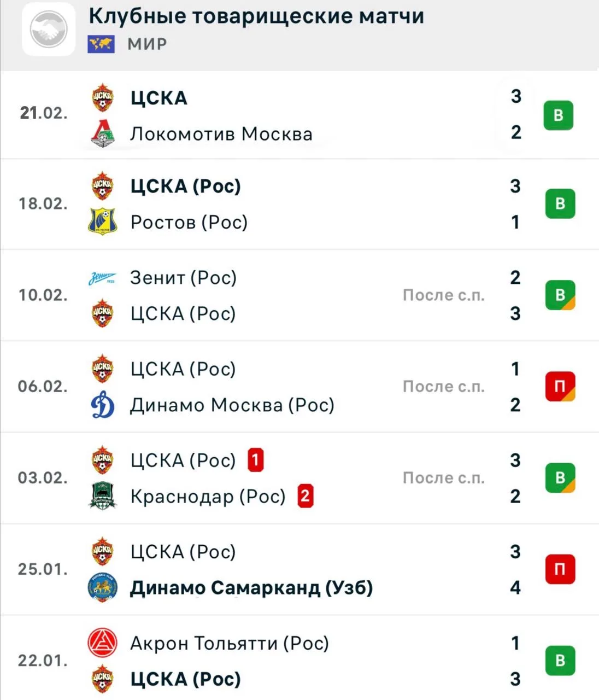Click the Zenit team logo
Screen dimensions: 599x700
[x=102, y=278]
